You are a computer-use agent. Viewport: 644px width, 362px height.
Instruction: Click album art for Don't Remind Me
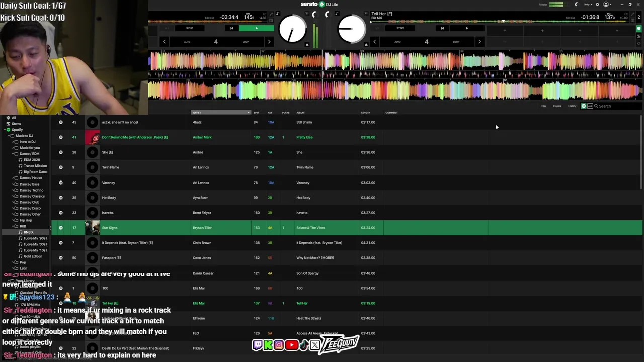(x=92, y=137)
